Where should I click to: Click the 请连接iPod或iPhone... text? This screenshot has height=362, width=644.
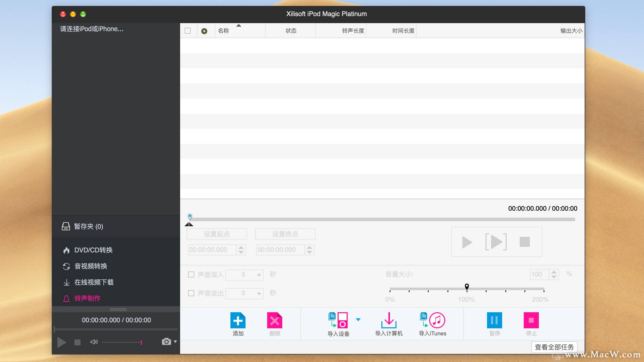point(92,29)
